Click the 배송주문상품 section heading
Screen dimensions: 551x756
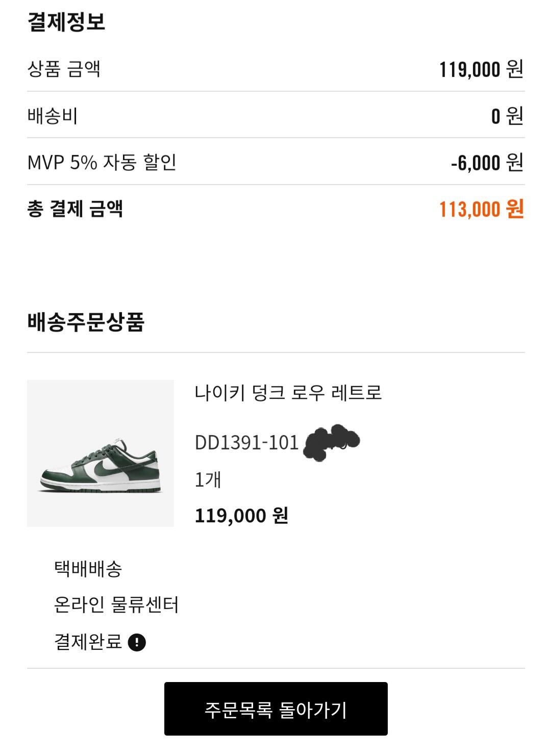pyautogui.click(x=86, y=321)
